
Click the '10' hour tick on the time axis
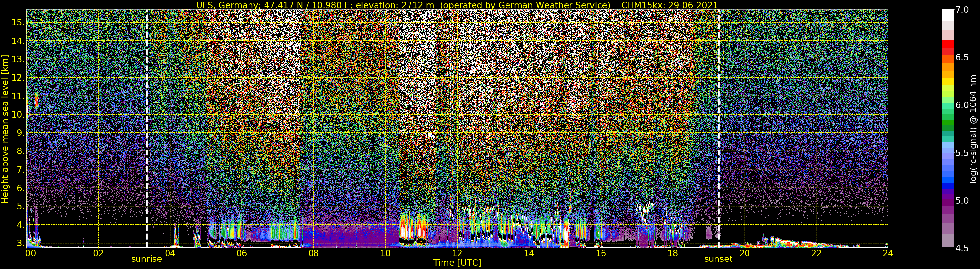click(x=385, y=253)
